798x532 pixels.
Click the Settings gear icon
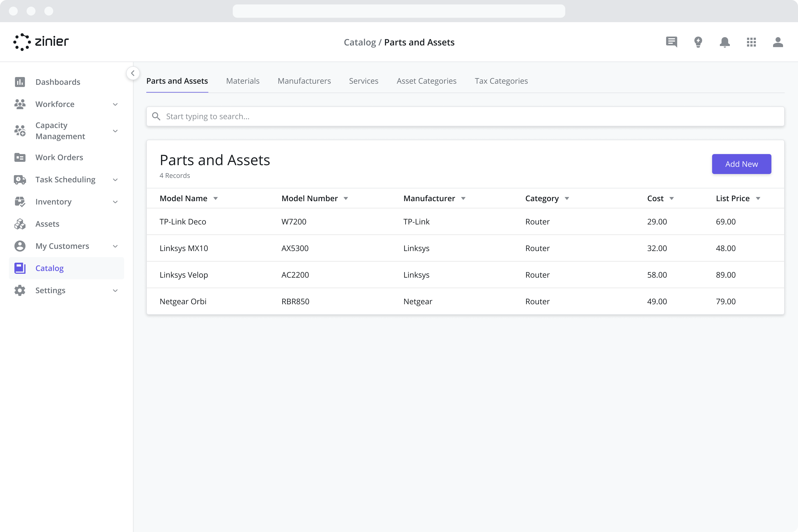tap(20, 290)
